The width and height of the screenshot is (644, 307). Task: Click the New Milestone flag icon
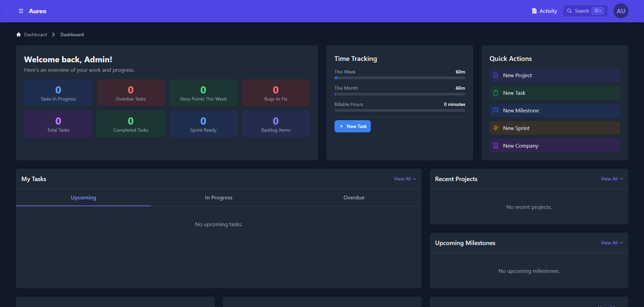[496, 111]
